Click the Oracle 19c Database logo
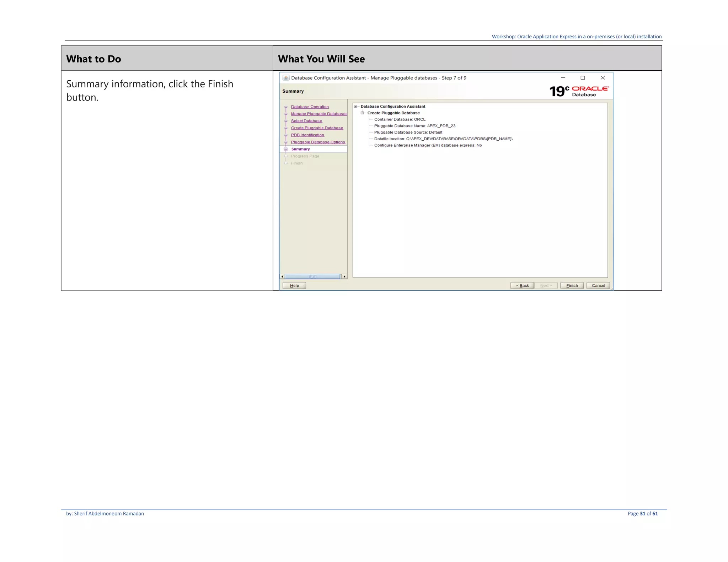This screenshot has height=562, width=728. (579, 91)
